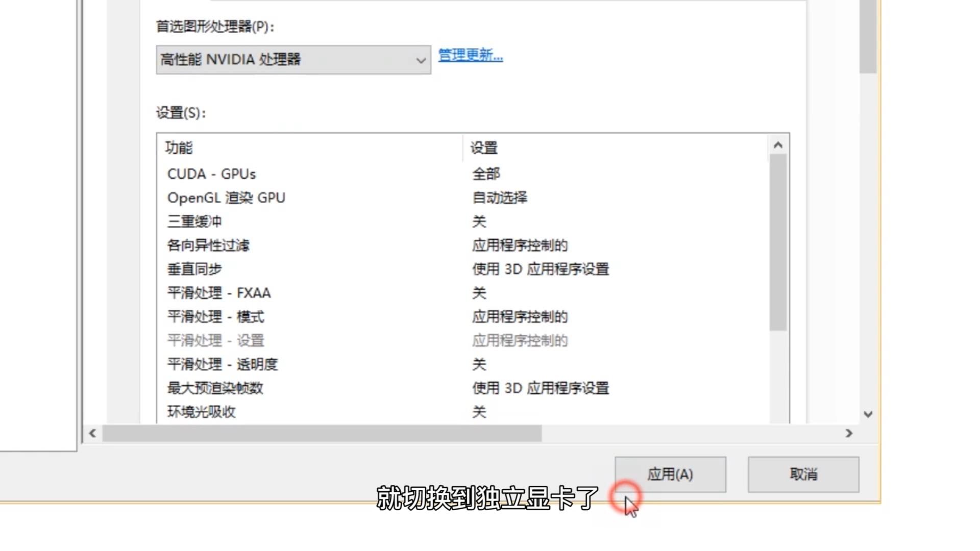Select the 环境光吸收 setting row
Image resolution: width=980 pixels, height=551 pixels.
click(x=201, y=412)
